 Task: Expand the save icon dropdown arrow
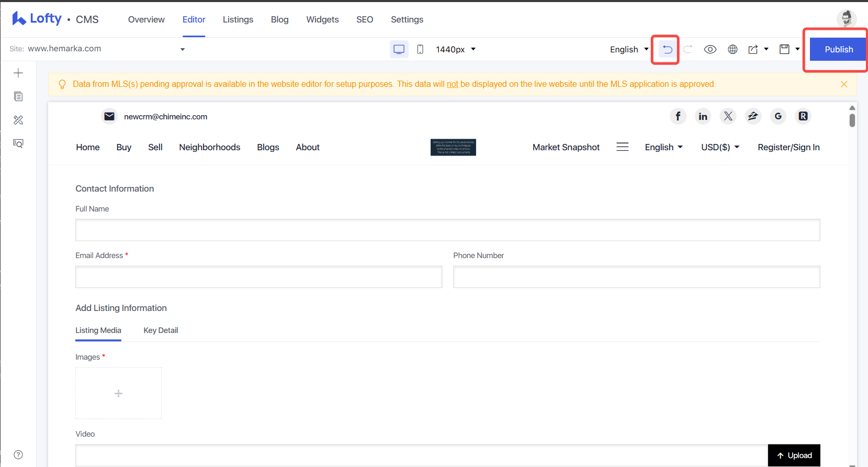click(797, 49)
